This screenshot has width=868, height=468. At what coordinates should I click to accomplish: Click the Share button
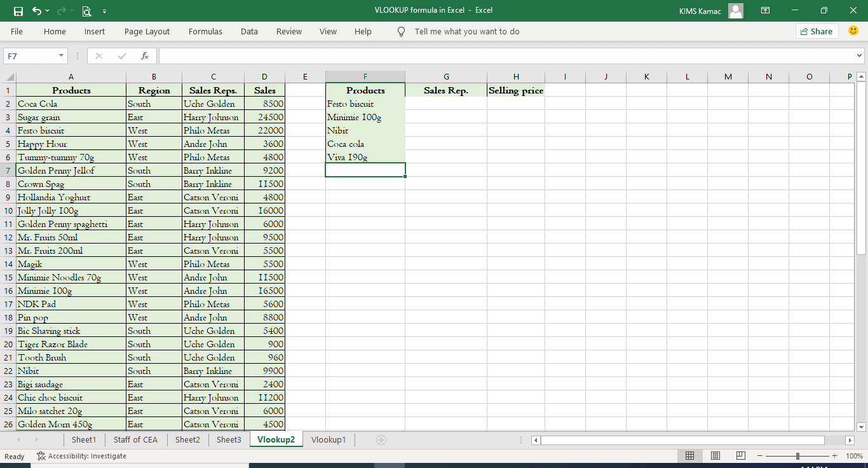[x=817, y=31]
